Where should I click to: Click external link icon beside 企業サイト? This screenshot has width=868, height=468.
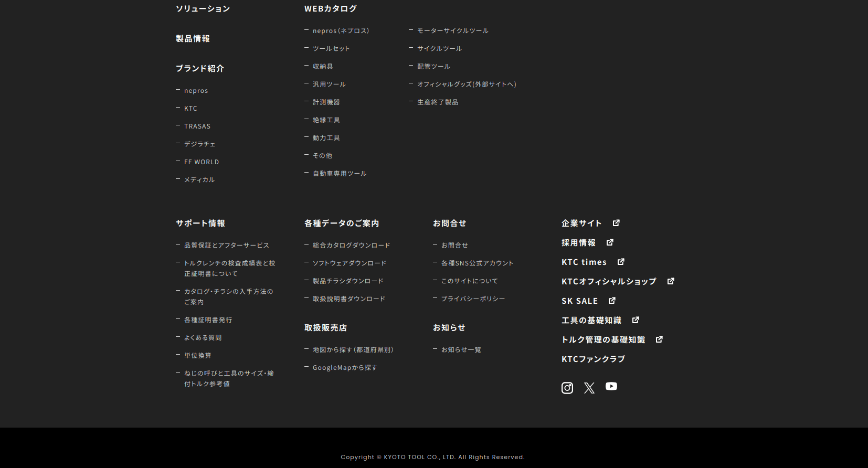tap(616, 223)
